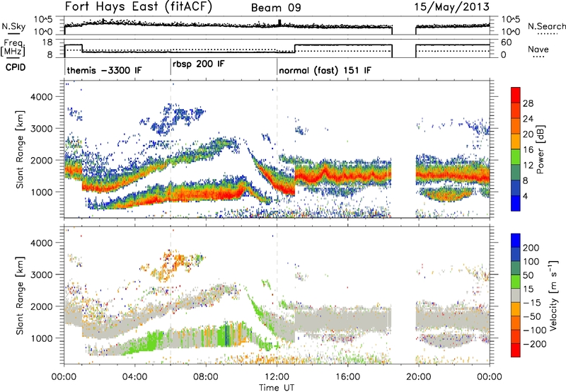Click the Velocity color bar segment between 50 and 100
Screen dimensions: 566x392
tap(516, 268)
